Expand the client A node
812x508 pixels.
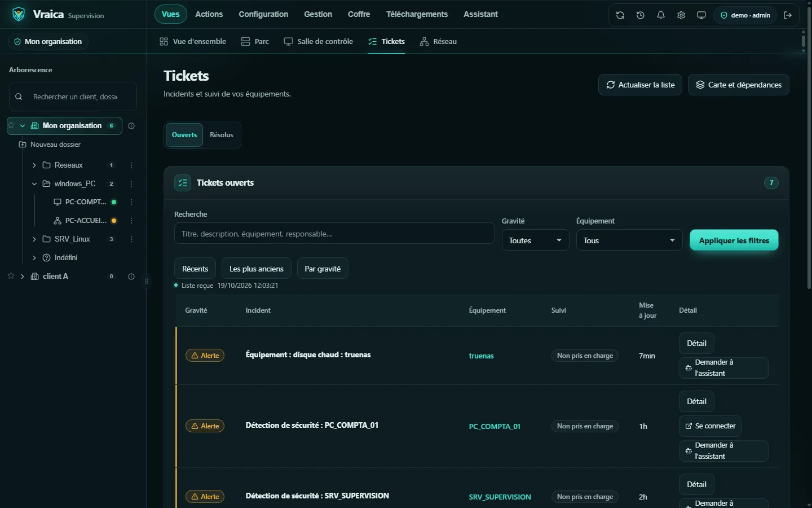coord(23,277)
